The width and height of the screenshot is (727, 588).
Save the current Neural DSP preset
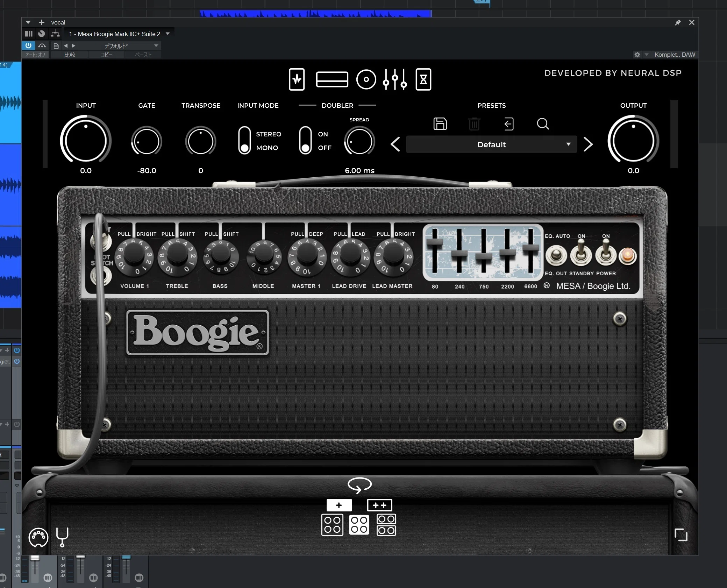(x=440, y=124)
